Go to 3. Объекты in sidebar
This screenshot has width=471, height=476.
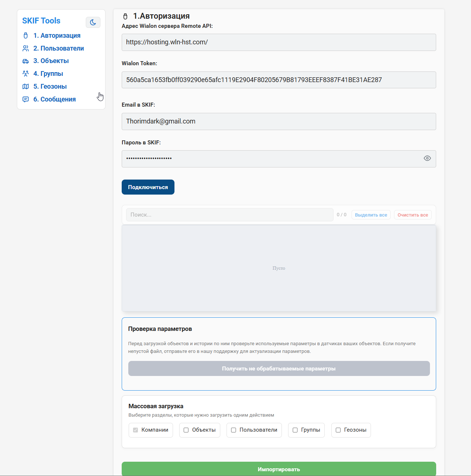[51, 61]
